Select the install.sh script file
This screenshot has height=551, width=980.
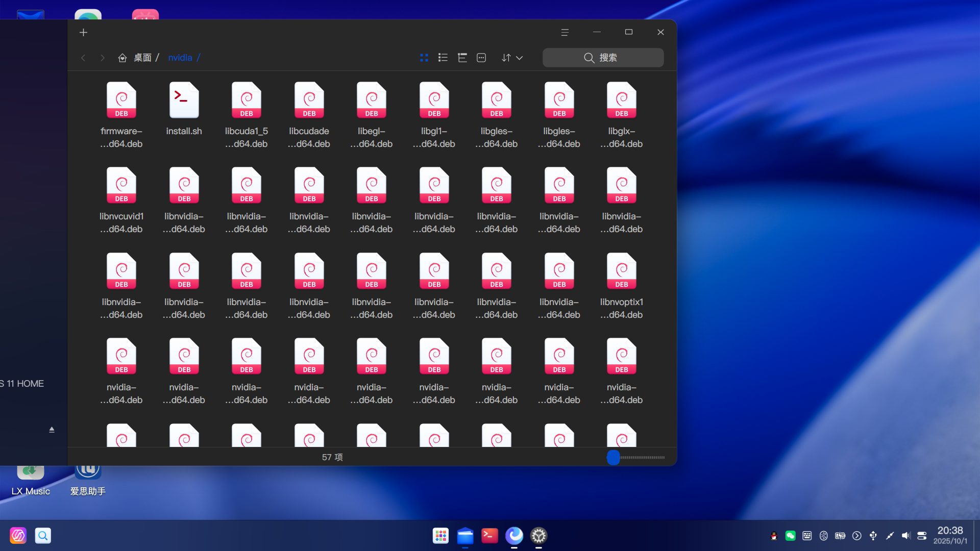point(184,110)
